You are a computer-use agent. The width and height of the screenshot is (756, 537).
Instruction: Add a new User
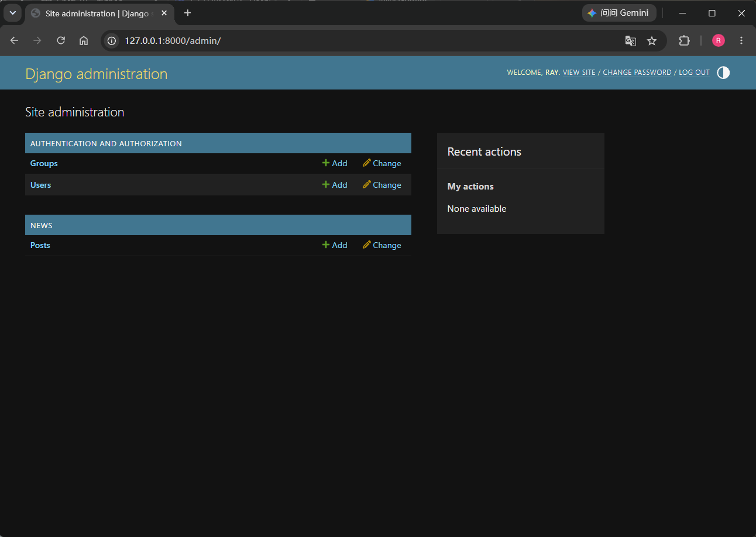point(335,185)
